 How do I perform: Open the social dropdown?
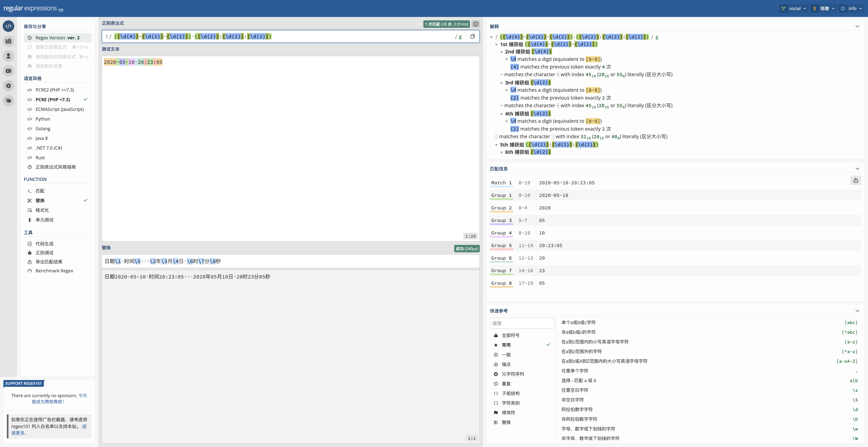pos(794,8)
